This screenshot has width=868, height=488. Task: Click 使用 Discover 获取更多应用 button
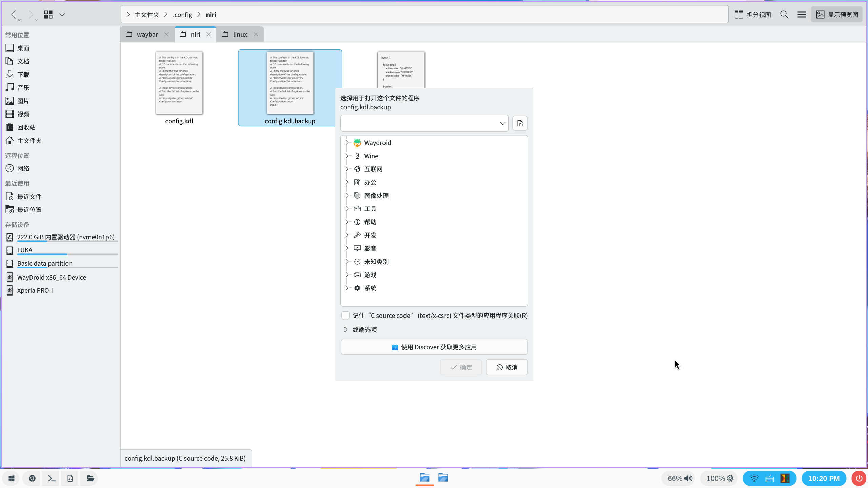click(x=434, y=347)
